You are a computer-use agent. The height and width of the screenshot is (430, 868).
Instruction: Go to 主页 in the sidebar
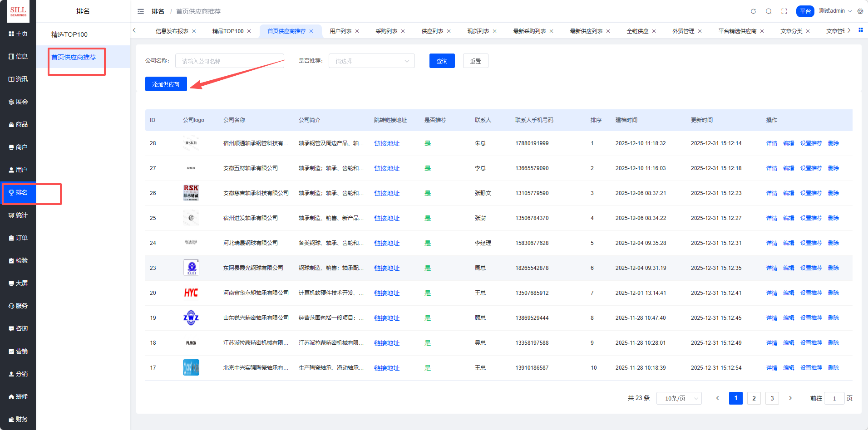point(18,34)
